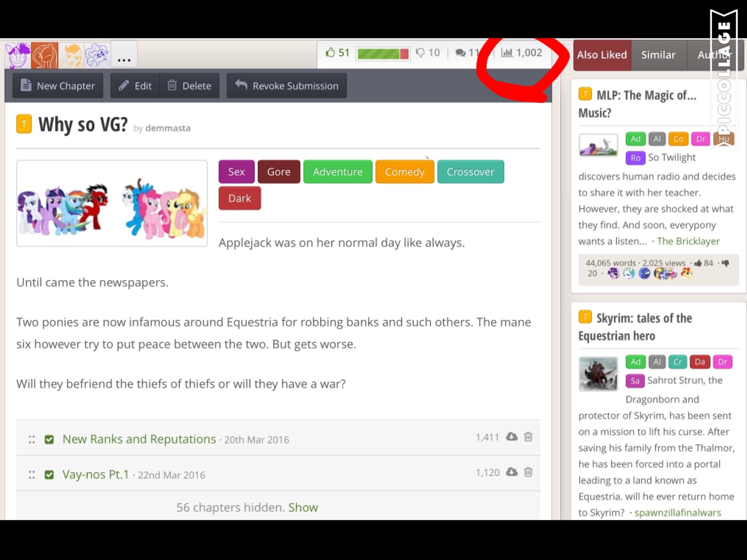Viewport: 747px width, 560px height.
Task: Click New Chapter button
Action: [x=58, y=86]
